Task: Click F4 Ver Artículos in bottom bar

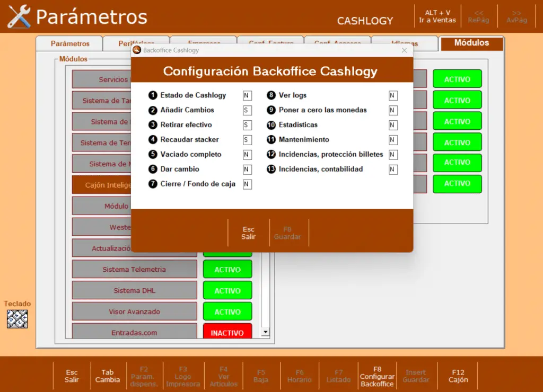Action: (x=223, y=377)
